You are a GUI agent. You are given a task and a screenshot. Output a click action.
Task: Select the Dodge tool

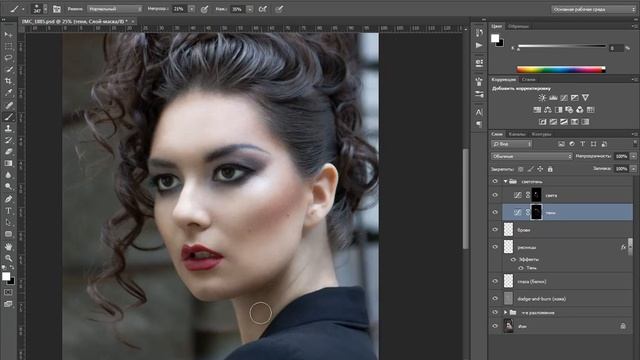click(8, 187)
